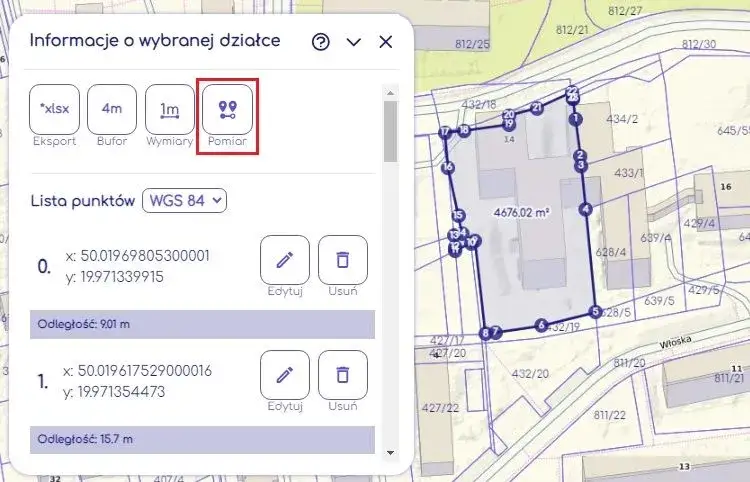Image resolution: width=750 pixels, height=482 pixels.
Task: Delete point 0 with trash icon
Action: [x=343, y=260]
